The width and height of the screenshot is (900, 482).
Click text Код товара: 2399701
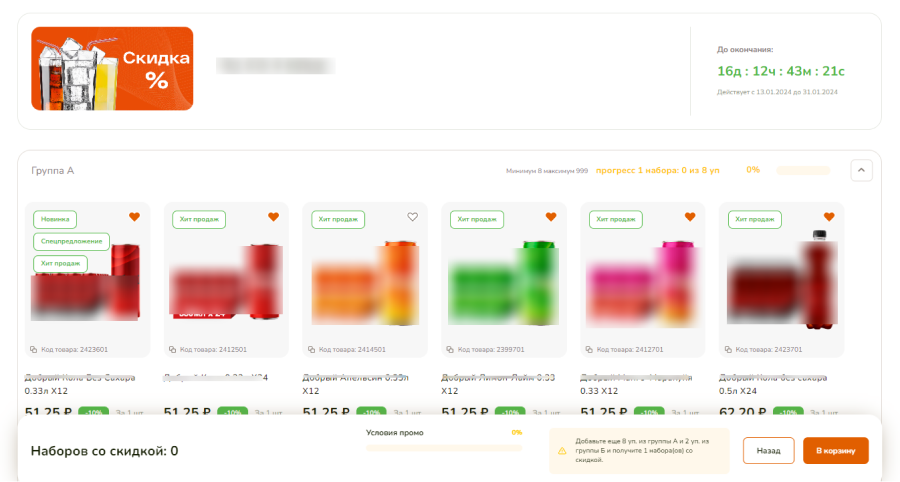491,349
